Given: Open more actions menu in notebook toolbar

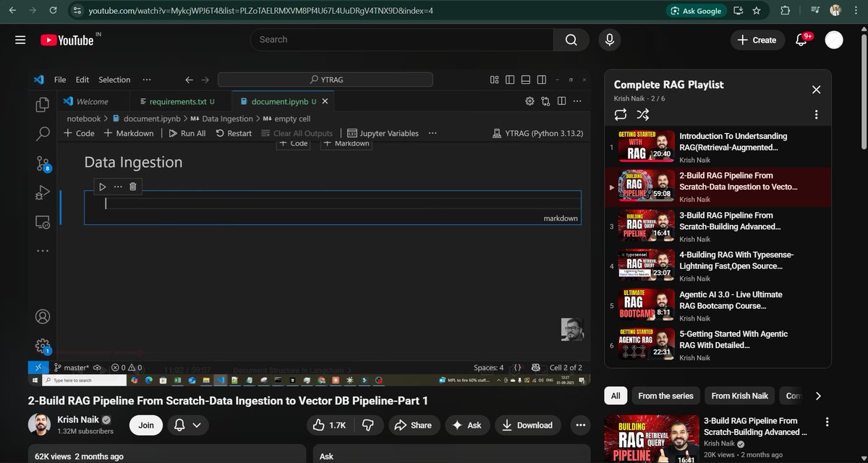Looking at the screenshot, I should (x=432, y=133).
